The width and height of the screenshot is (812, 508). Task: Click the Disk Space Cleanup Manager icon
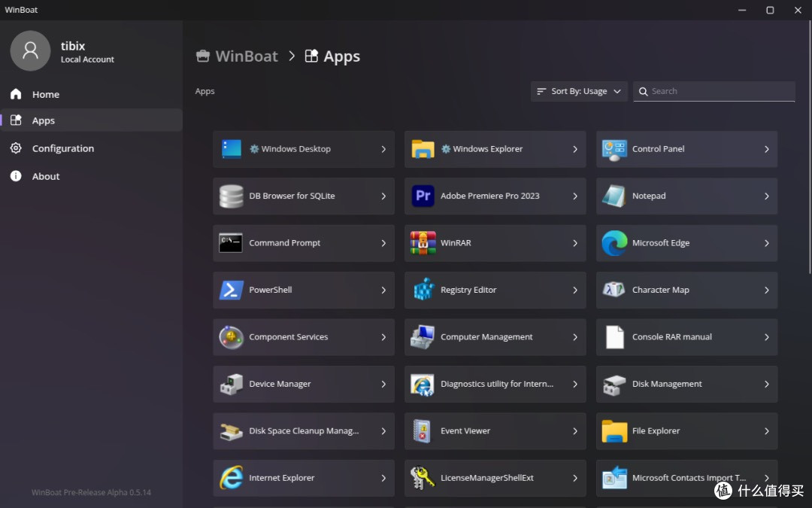[231, 431]
